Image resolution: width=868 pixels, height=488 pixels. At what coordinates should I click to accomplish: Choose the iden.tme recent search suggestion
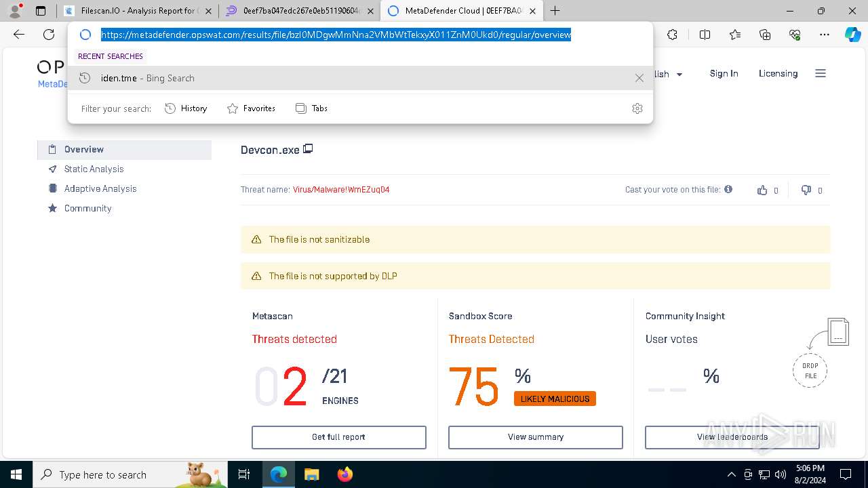[360, 78]
